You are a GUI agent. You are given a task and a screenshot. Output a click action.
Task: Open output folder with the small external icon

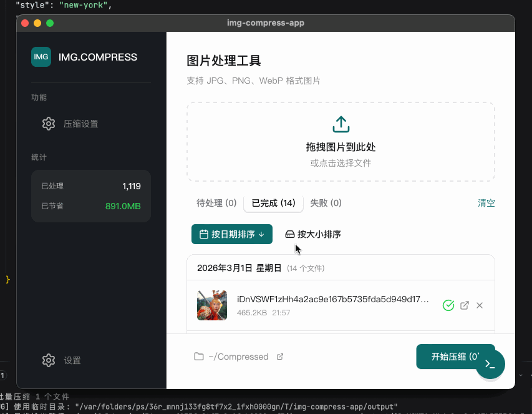click(280, 357)
